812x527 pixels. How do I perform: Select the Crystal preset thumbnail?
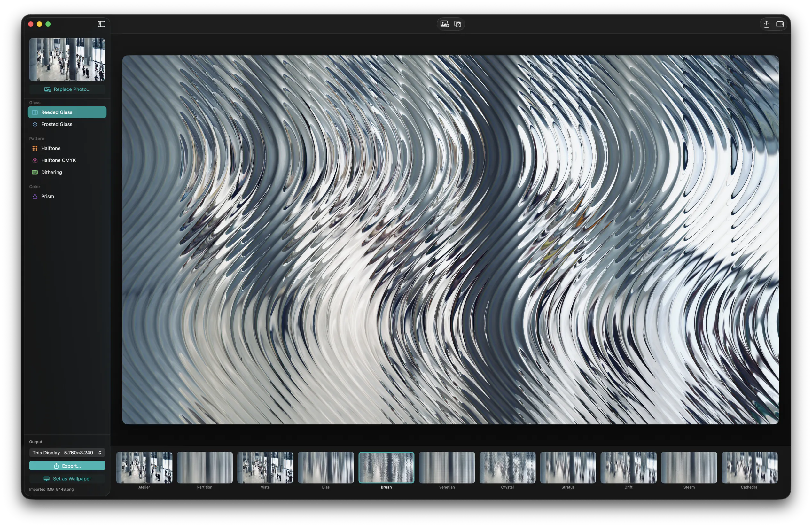click(x=507, y=467)
